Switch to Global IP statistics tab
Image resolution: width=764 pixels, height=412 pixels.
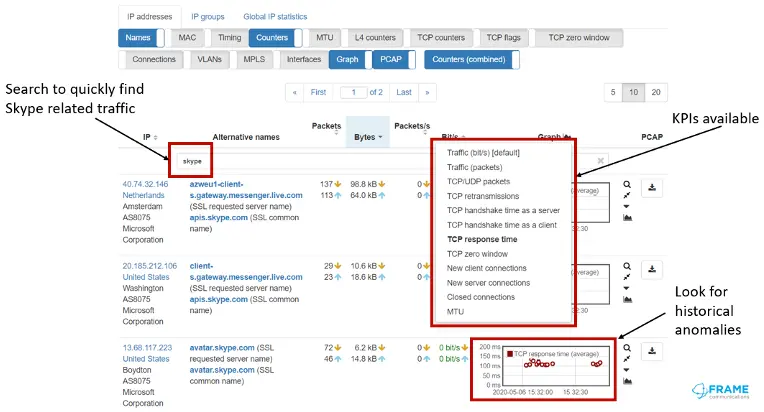275,17
